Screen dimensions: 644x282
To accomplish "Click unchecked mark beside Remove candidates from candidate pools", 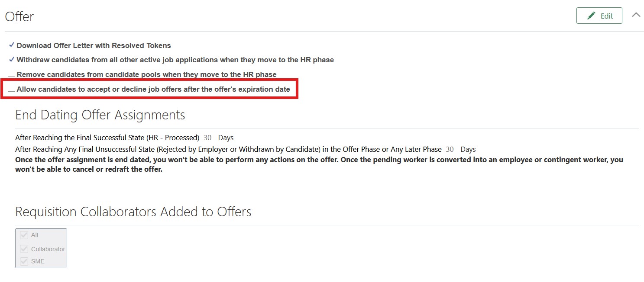I will tap(12, 76).
